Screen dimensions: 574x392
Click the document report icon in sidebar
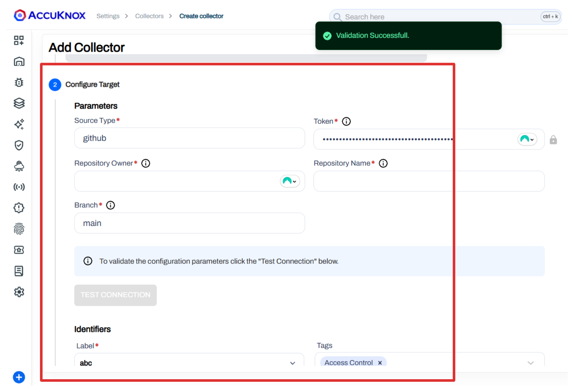pyautogui.click(x=19, y=271)
